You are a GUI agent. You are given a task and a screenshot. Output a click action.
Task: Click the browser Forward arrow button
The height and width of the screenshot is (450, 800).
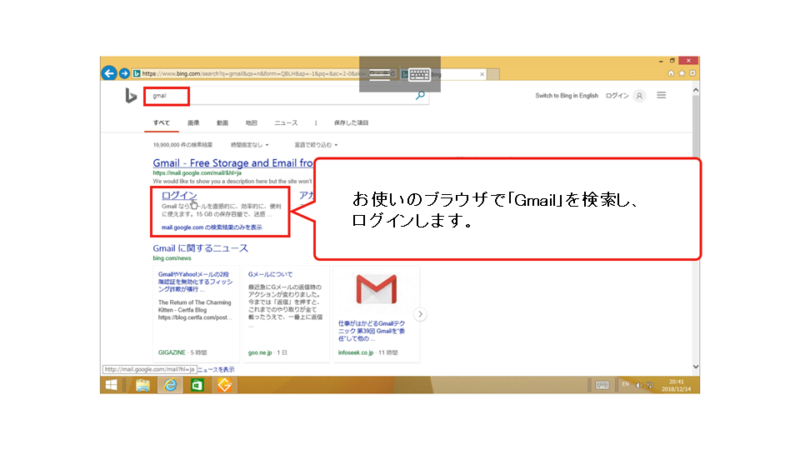click(124, 73)
